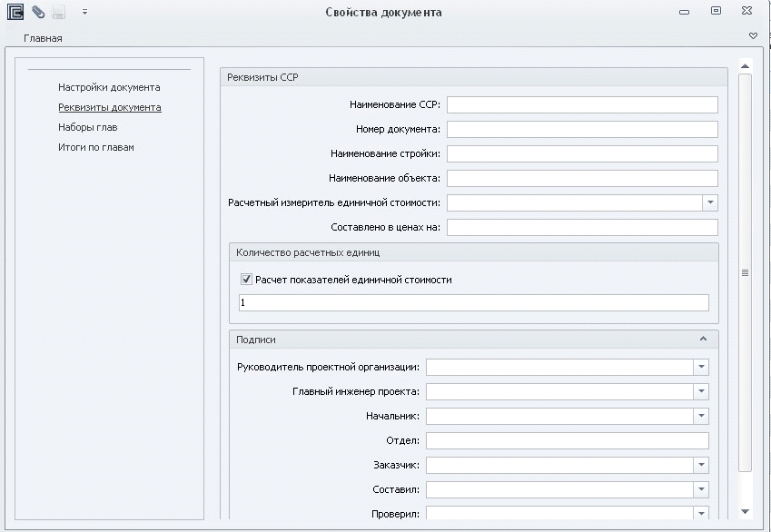This screenshot has height=532, width=771.
Task: Toggle Расчет показателей единичной стоимости checkbox
Action: [x=245, y=280]
